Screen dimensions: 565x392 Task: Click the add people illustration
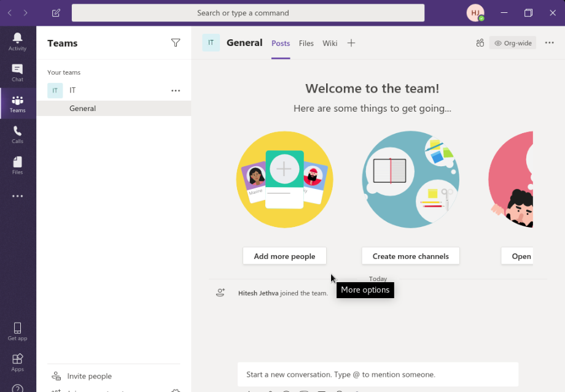pos(285,179)
